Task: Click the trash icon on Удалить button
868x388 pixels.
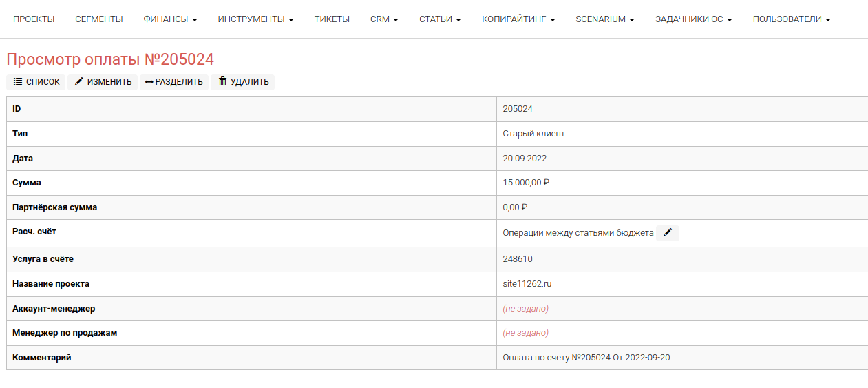Action: click(x=222, y=82)
